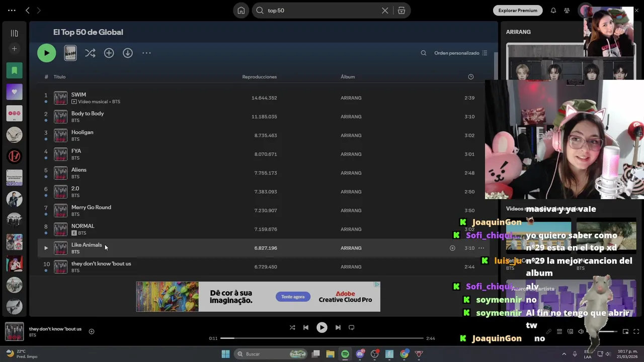Add current song to Liked Songs
Image resolution: width=644 pixels, height=362 pixels.
[92, 331]
